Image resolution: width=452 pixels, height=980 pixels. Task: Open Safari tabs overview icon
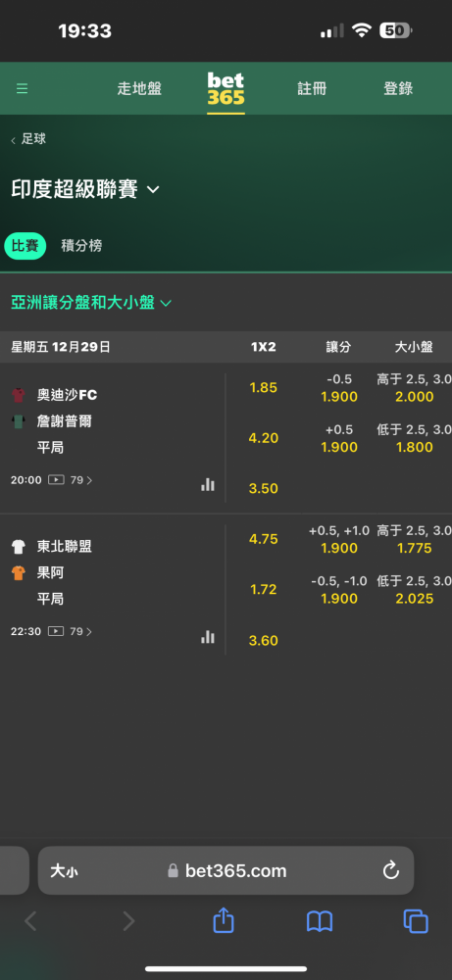(x=416, y=921)
